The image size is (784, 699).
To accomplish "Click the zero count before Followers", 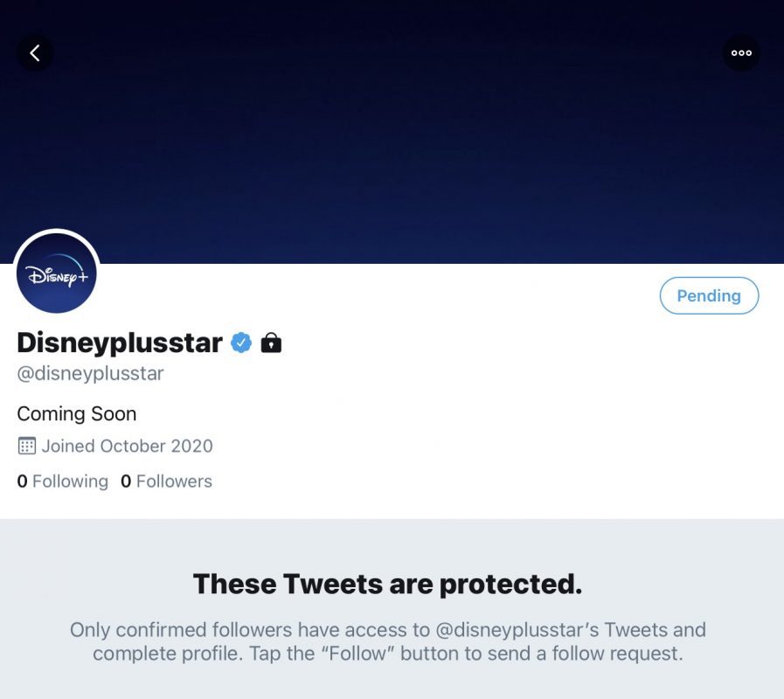I will (x=126, y=481).
